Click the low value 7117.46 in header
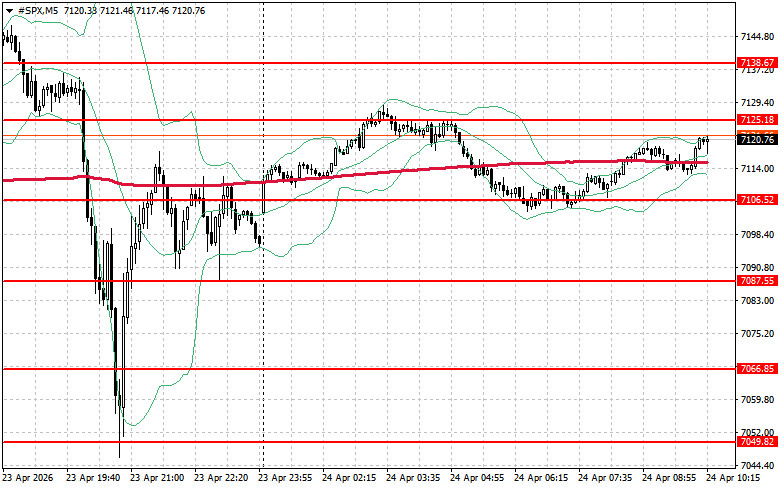Viewport: 781px width, 489px height. coord(152,11)
